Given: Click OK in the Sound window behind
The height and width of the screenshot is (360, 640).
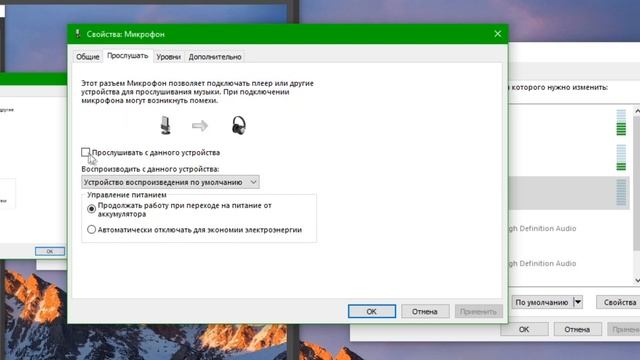Looking at the screenshot, I should [x=524, y=329].
